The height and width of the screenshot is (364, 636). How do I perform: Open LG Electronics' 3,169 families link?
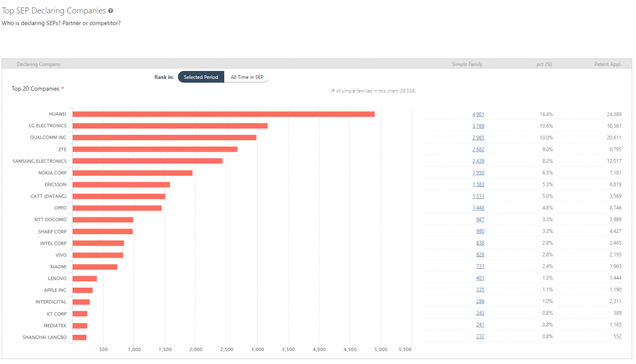point(477,125)
